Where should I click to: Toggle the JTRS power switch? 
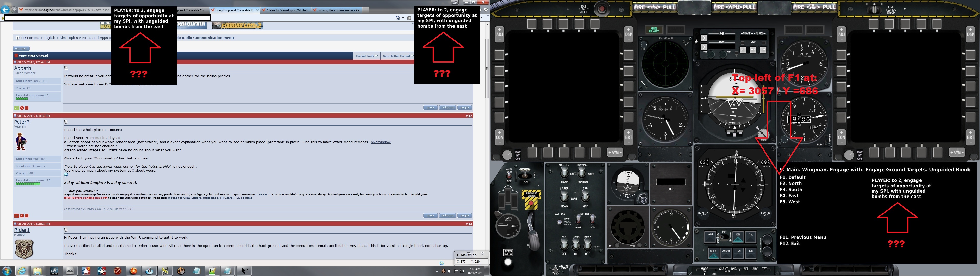576,244
